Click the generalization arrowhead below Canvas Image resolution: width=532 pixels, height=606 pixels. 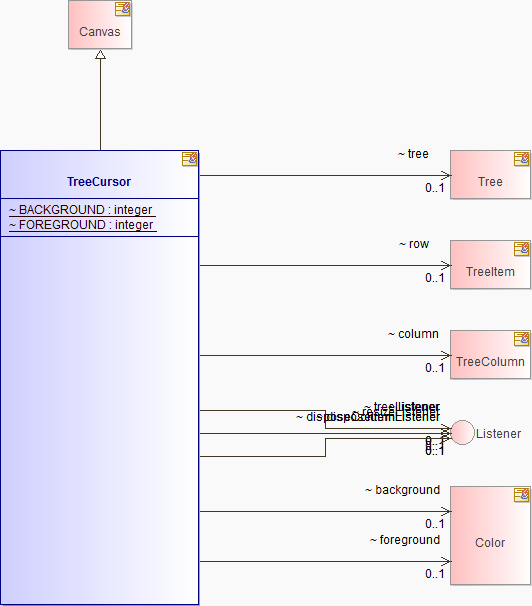(100, 54)
